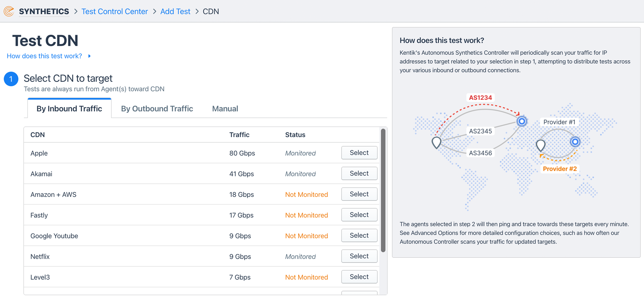644x300 pixels.
Task: Click the Status column header
Action: click(295, 135)
